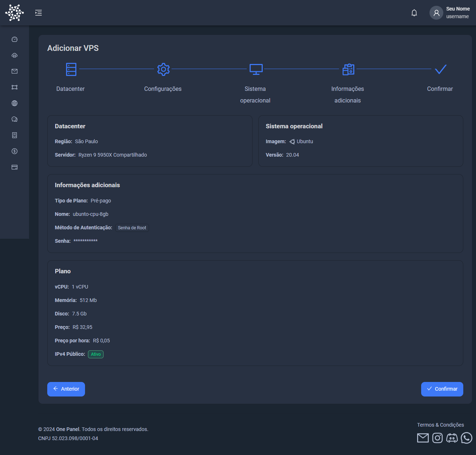
Task: Click the masked Senha value
Action: click(86, 241)
